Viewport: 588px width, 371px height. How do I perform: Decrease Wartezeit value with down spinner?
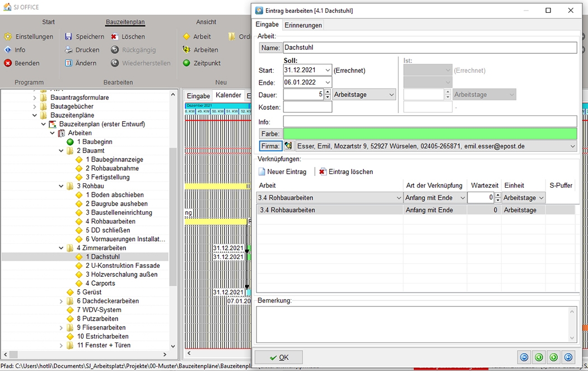tap(498, 200)
